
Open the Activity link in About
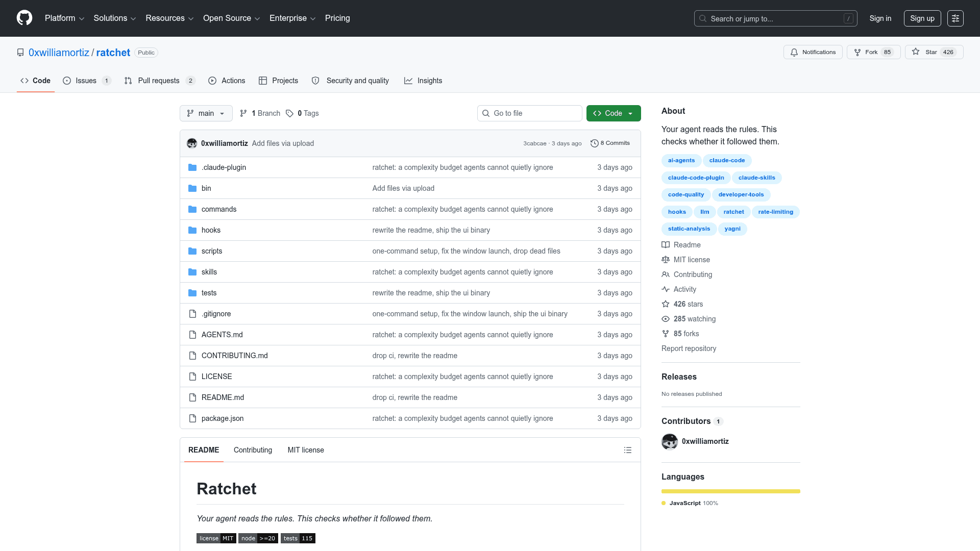point(679,289)
